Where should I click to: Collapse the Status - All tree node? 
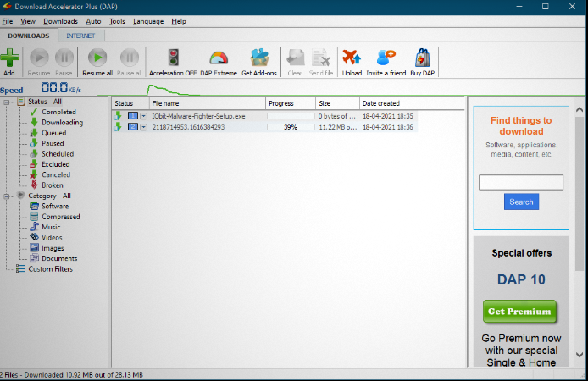pyautogui.click(x=7, y=102)
